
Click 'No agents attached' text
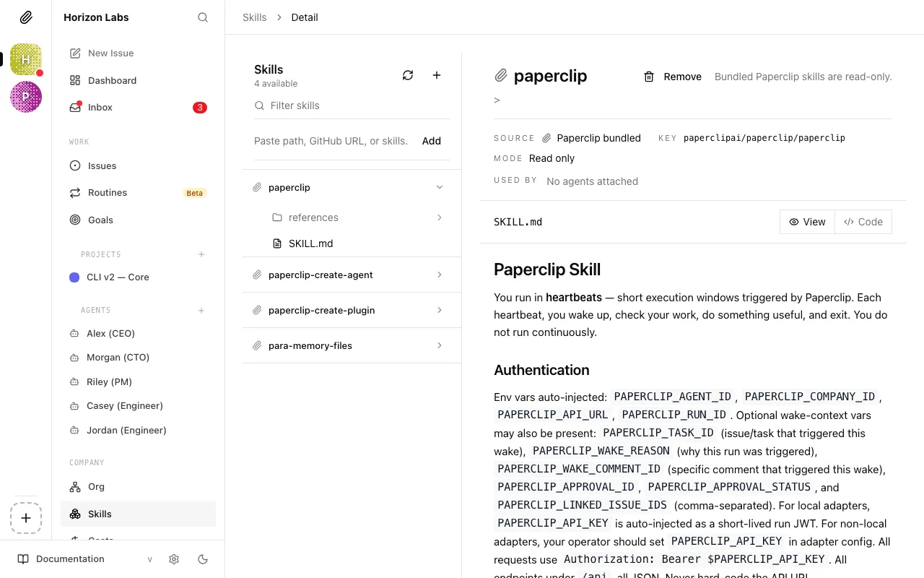[592, 181]
